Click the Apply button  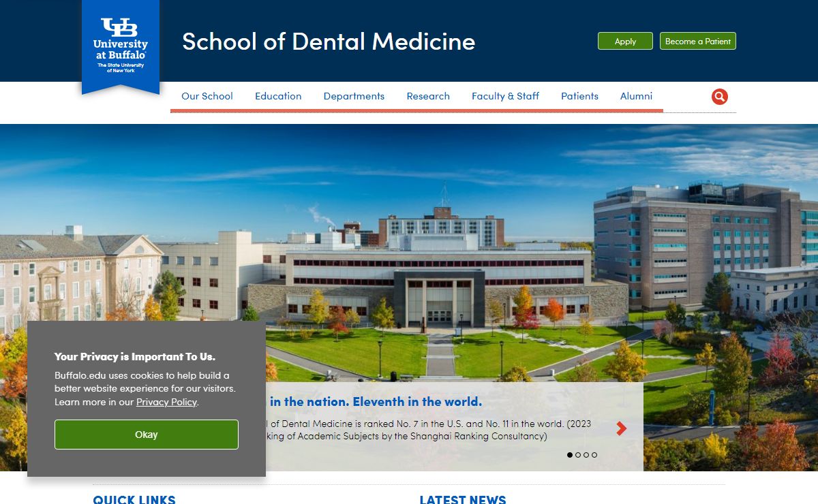click(x=625, y=41)
